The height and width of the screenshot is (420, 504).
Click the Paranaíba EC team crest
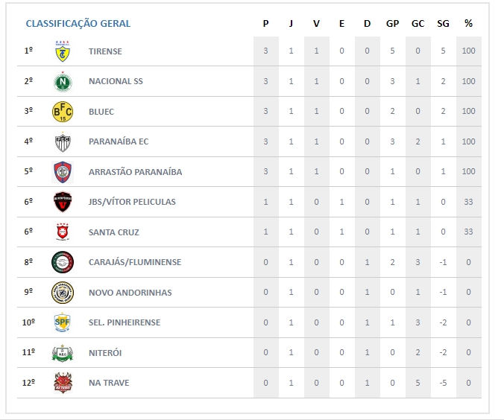[63, 141]
